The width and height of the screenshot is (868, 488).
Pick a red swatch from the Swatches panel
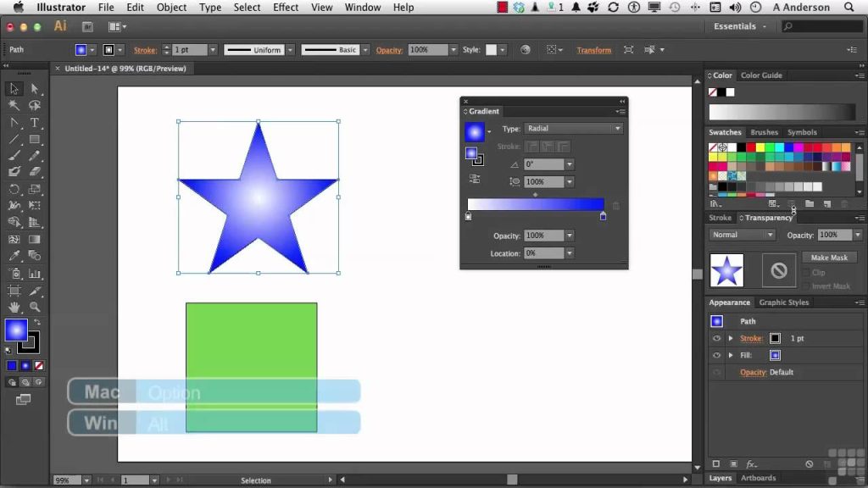click(750, 147)
